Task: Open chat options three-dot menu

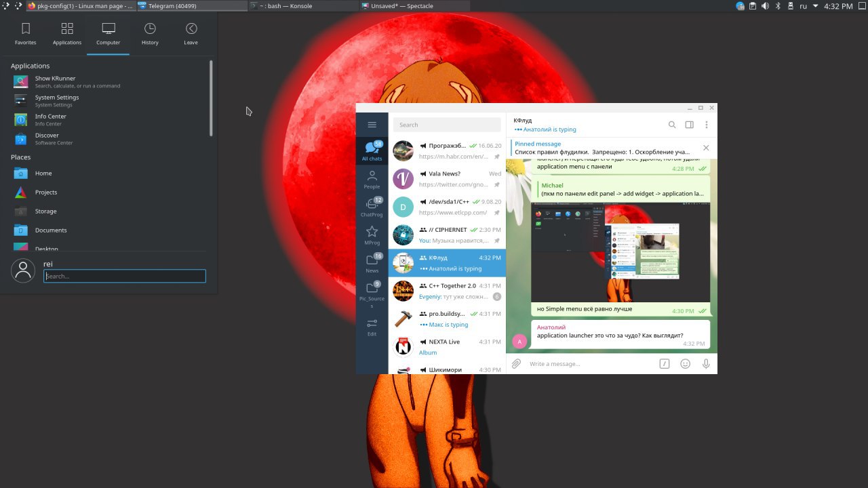Action: tap(706, 125)
